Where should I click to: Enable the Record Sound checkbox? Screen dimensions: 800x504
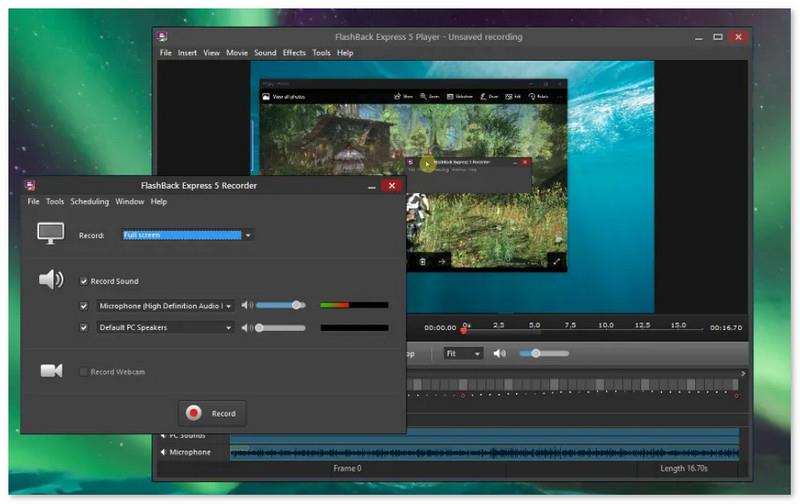tap(84, 281)
